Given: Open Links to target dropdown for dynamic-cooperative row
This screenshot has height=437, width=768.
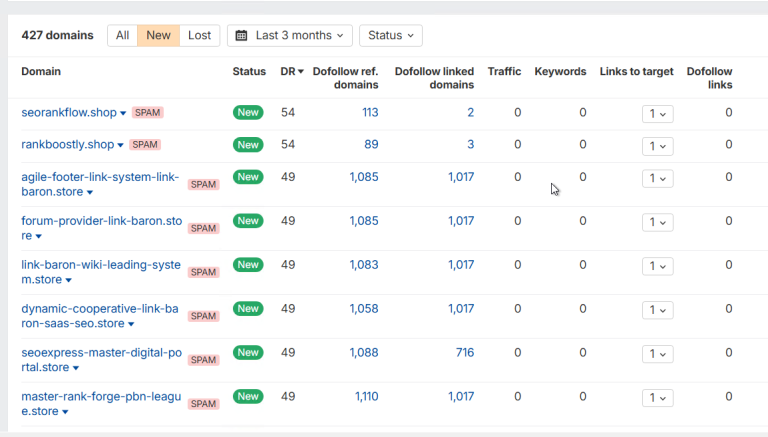Looking at the screenshot, I should 657,310.
